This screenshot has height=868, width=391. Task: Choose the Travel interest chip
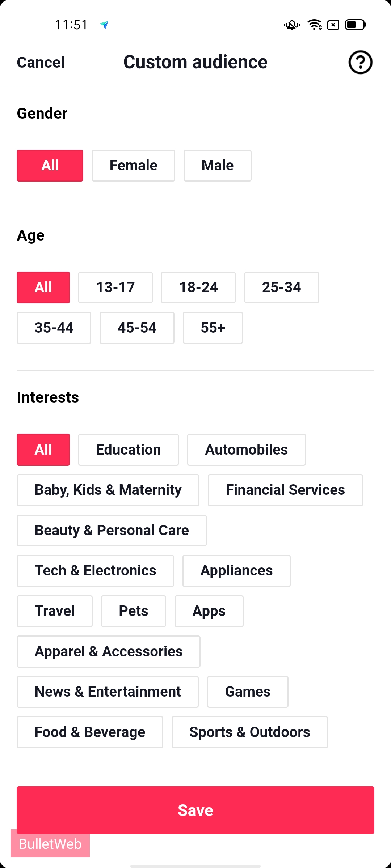click(55, 611)
